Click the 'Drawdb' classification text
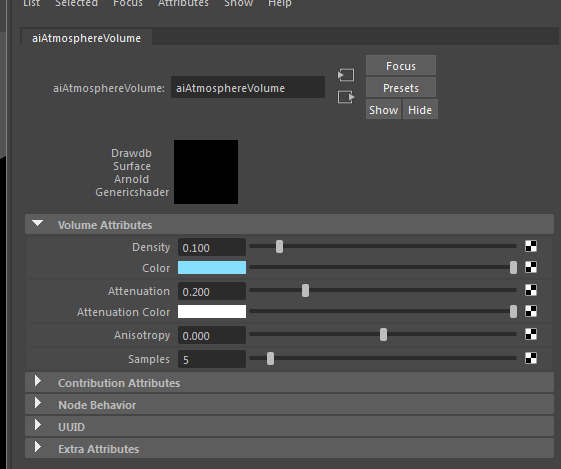Screen dimensions: 561x469 131,153
